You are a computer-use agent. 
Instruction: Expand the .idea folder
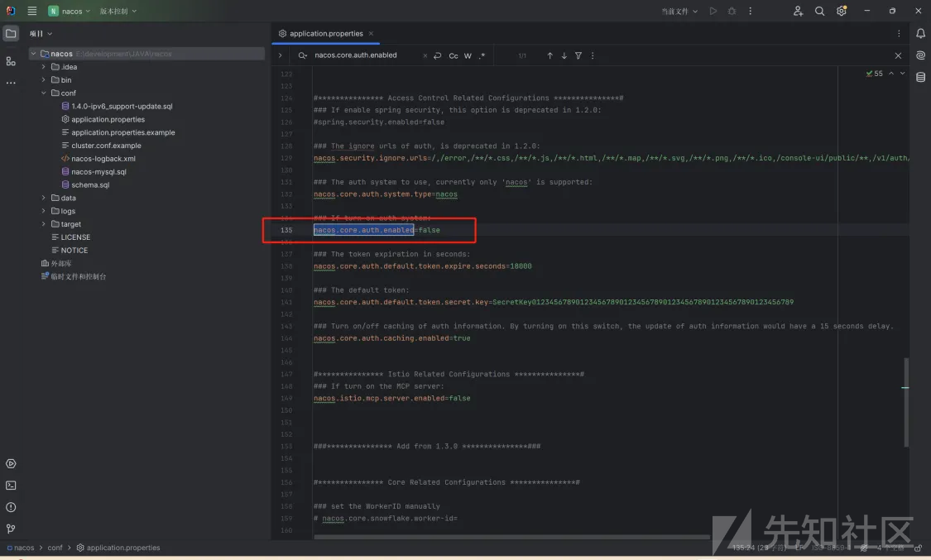coord(43,67)
